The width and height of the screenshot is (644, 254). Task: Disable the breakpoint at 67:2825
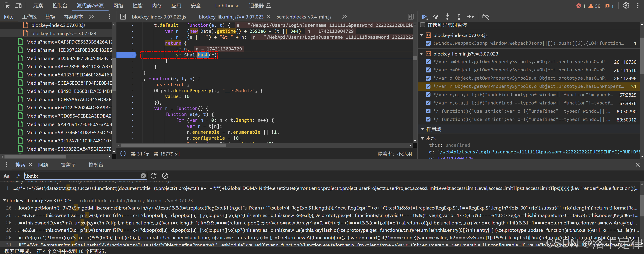428,95
